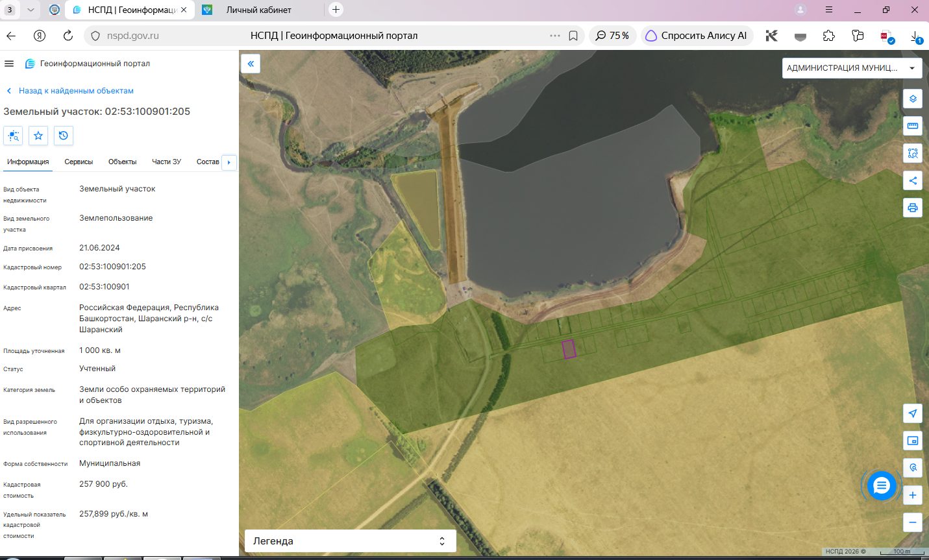The image size is (929, 560).
Task: Zoom out on the map
Action: [913, 522]
